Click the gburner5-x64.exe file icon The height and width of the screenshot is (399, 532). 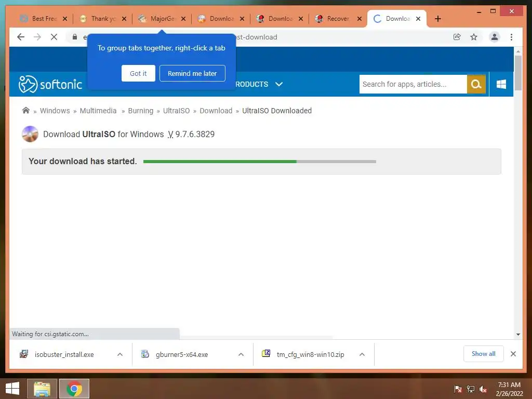click(145, 354)
